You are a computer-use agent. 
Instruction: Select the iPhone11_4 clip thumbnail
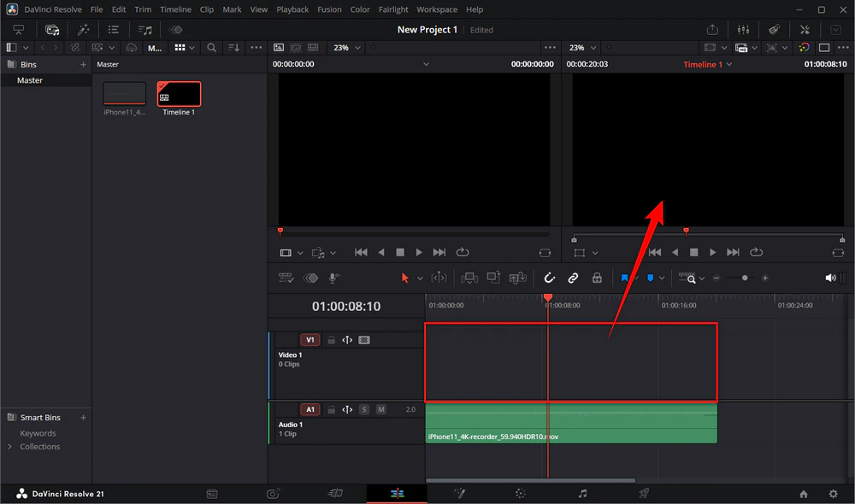coord(124,94)
